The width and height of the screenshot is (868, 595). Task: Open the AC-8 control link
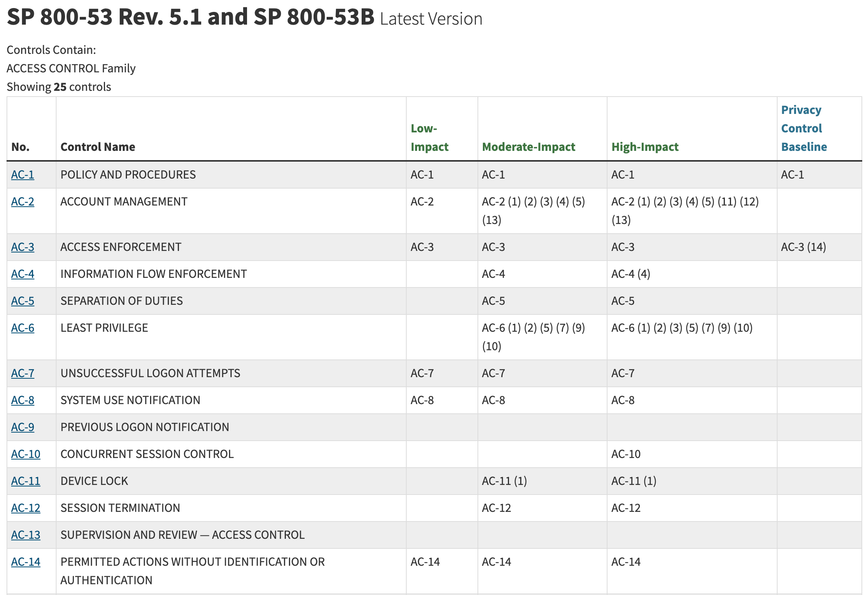(x=23, y=400)
